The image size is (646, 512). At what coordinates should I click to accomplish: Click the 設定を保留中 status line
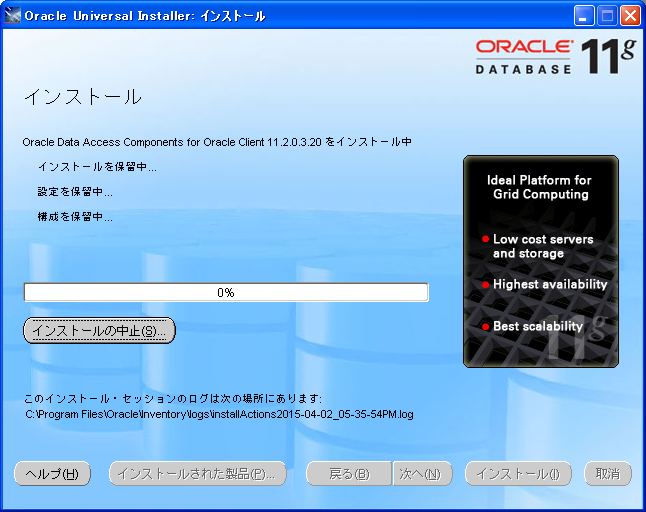(x=75, y=192)
